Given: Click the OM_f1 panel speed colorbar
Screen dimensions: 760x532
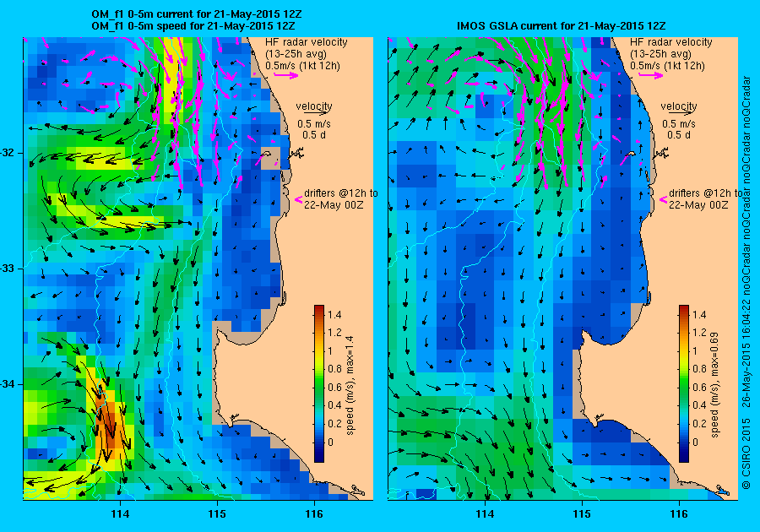Looking at the screenshot, I should coord(319,383).
